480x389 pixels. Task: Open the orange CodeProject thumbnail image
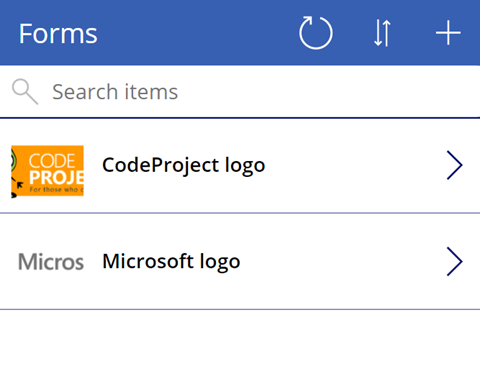click(x=47, y=171)
